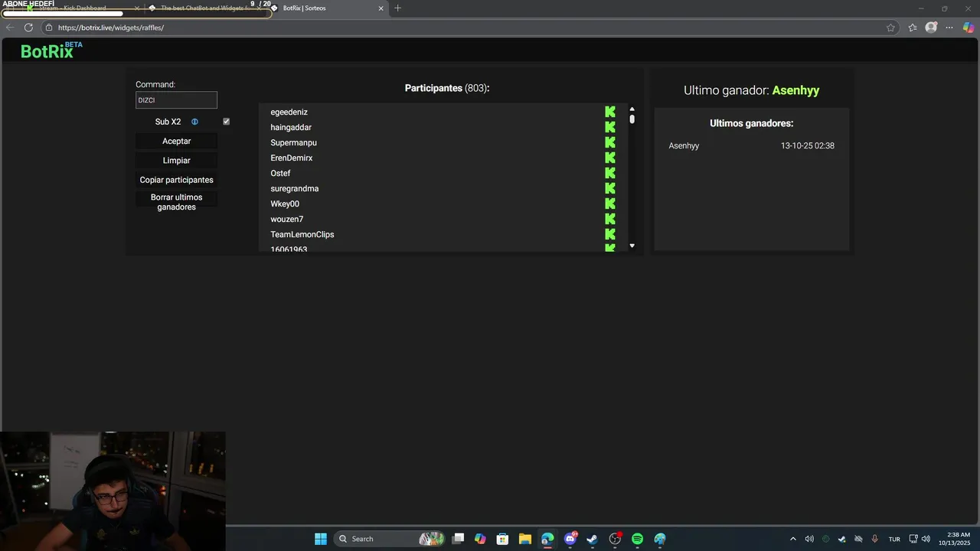Click Borrar ultimos ganadores button
Screen dimensions: 980x551
tap(176, 202)
